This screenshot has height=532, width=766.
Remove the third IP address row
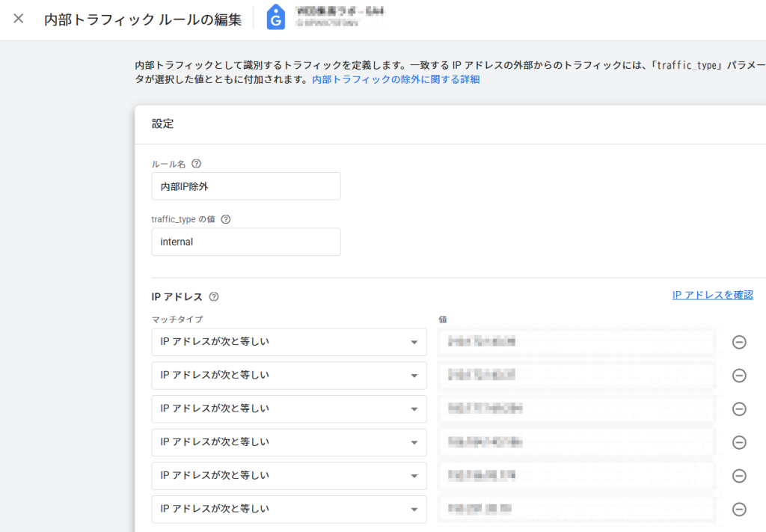(x=739, y=409)
